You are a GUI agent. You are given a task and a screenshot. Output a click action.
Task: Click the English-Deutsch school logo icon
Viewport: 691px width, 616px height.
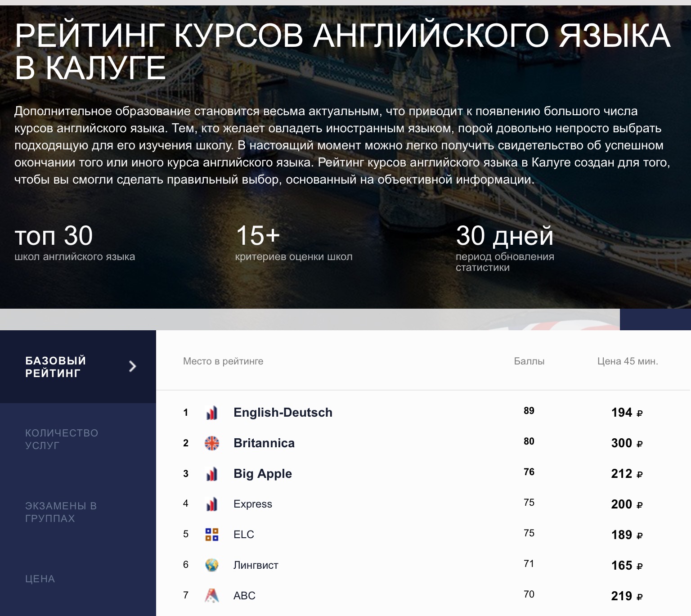pyautogui.click(x=212, y=413)
